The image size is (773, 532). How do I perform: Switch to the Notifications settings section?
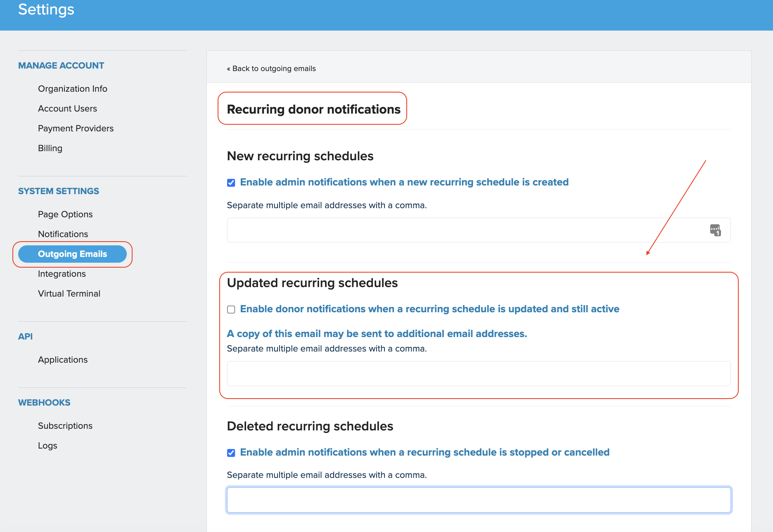click(63, 234)
